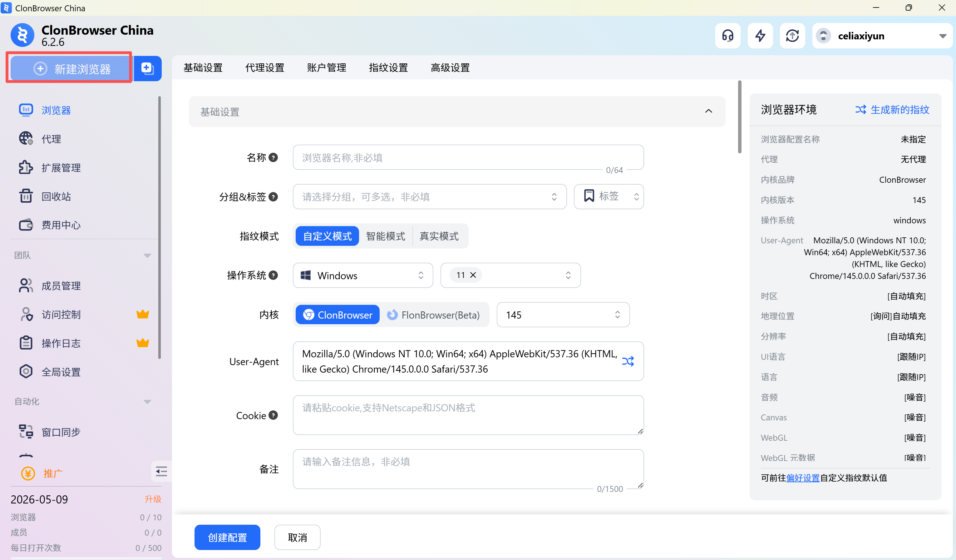Click the lightning bolt icon in header
The width and height of the screenshot is (956, 560).
pyautogui.click(x=760, y=36)
